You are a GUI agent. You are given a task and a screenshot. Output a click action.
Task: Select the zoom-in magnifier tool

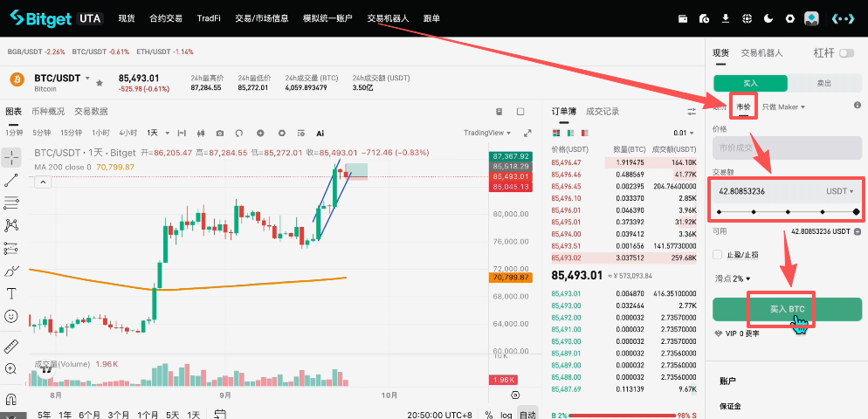11,368
